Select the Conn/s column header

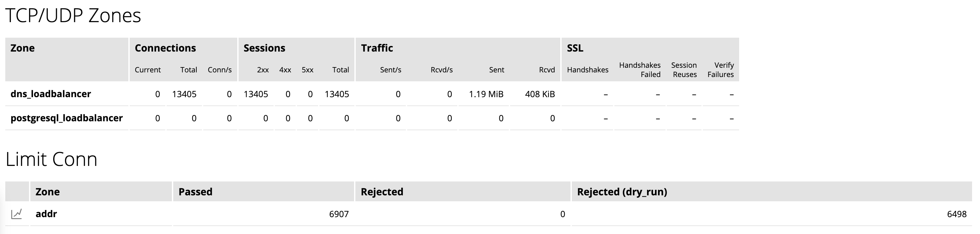point(220,70)
